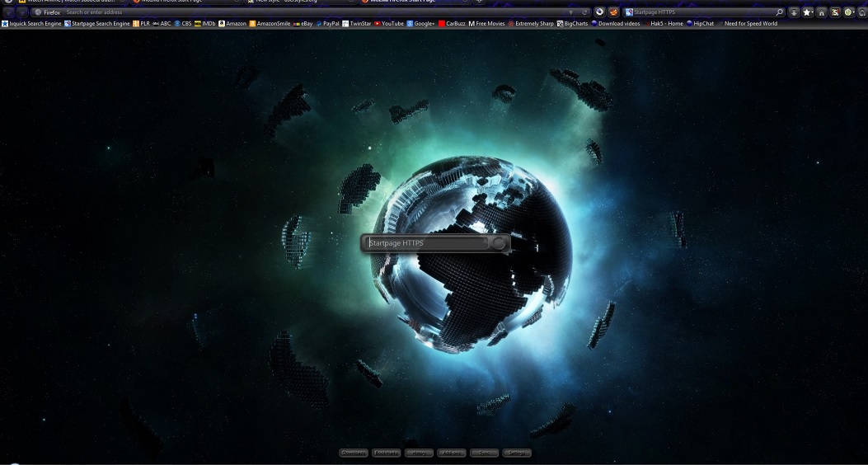Open the IMDb bookmark
Screen dimensions: 868x465
[204, 24]
